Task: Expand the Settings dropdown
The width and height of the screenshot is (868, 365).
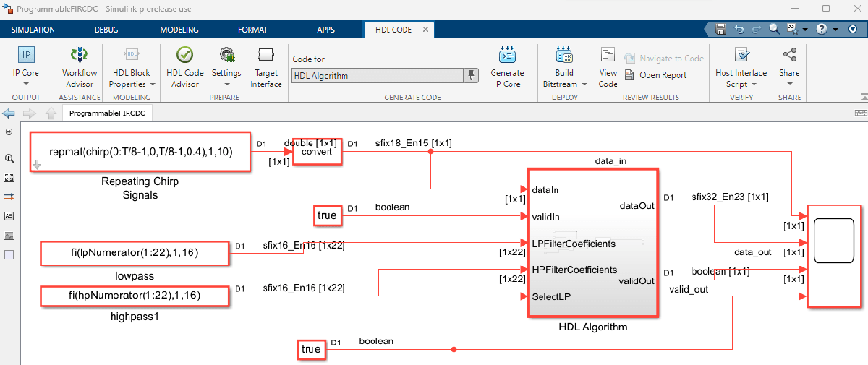Action: point(226,83)
